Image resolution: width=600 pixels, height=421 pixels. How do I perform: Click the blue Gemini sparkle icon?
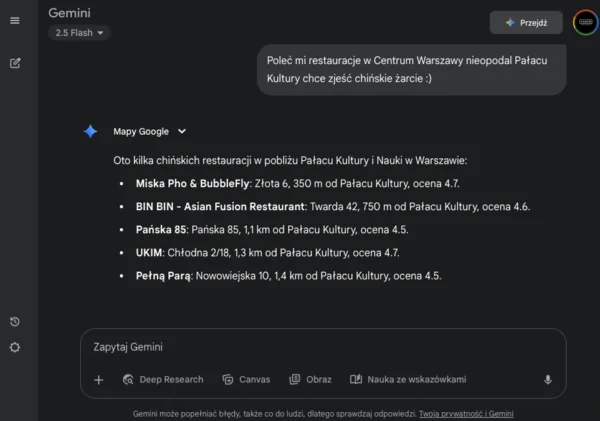(90, 131)
